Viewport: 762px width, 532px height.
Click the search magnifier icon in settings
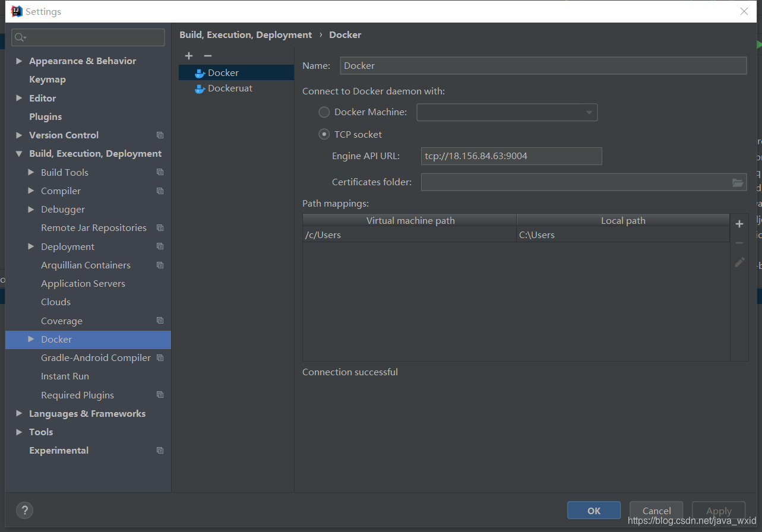(x=20, y=37)
